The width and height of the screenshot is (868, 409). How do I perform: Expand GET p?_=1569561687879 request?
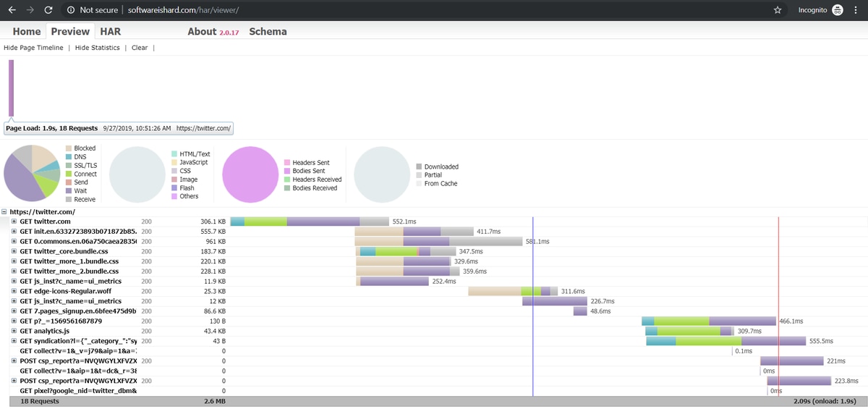[x=14, y=321]
